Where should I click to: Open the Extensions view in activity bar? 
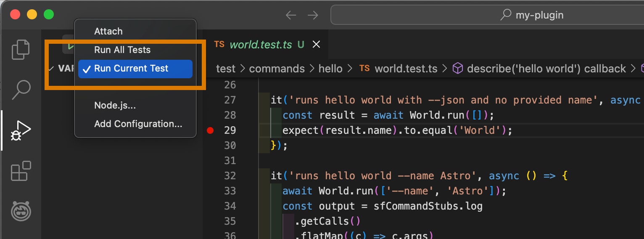point(21,171)
